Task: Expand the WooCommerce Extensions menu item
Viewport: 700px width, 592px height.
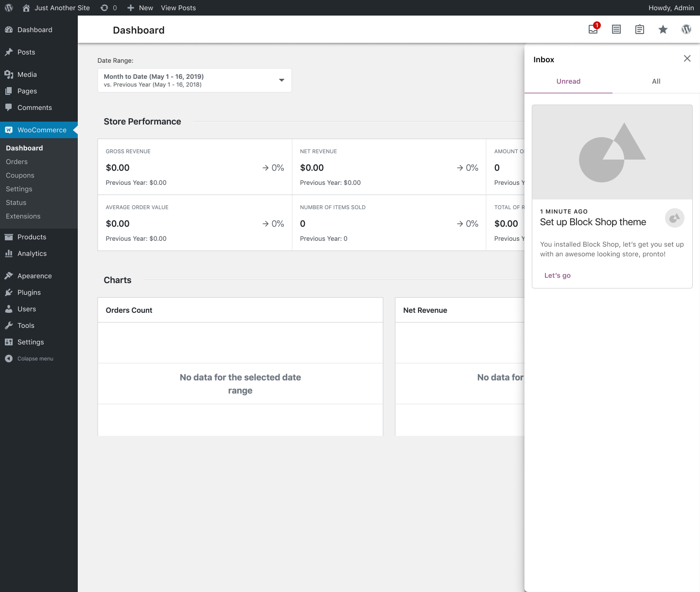Action: tap(23, 216)
